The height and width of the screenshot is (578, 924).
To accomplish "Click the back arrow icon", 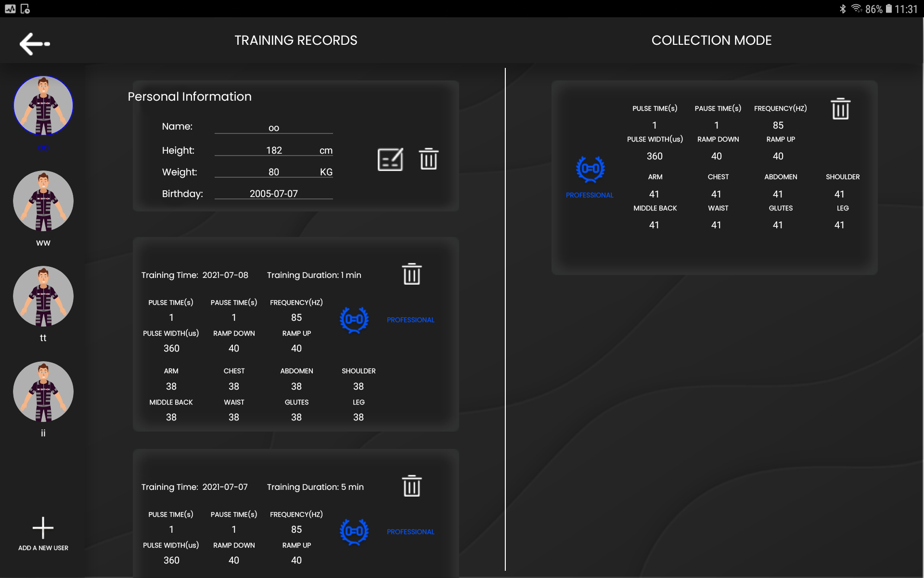I will (34, 44).
